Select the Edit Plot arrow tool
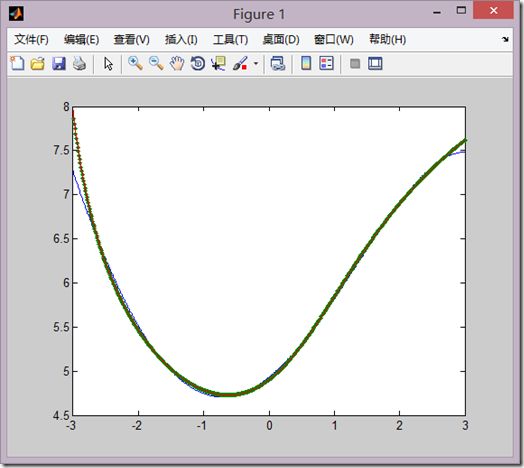This screenshot has height=468, width=524. tap(108, 64)
